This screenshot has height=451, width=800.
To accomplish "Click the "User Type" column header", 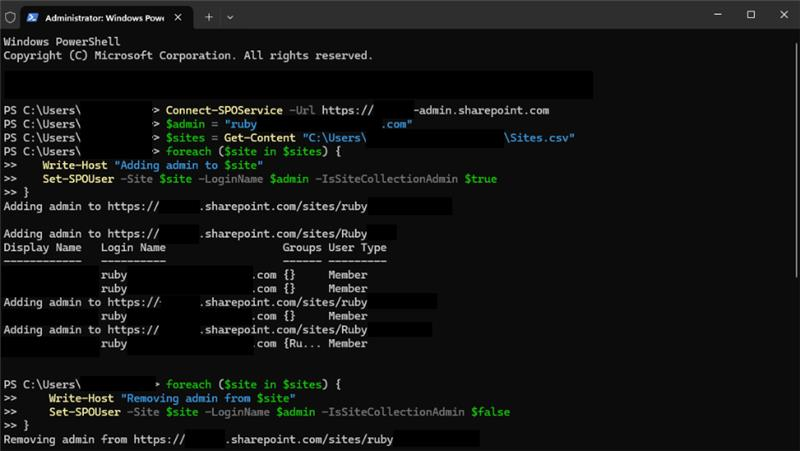I will point(357,247).
